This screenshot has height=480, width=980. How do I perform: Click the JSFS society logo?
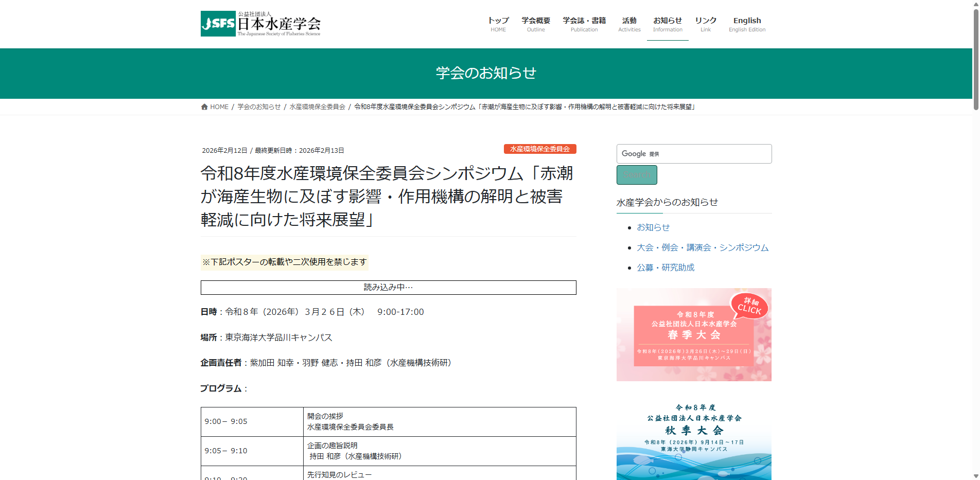260,24
